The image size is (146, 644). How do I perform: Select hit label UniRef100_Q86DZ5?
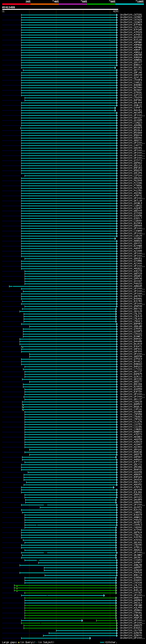coord(131,625)
